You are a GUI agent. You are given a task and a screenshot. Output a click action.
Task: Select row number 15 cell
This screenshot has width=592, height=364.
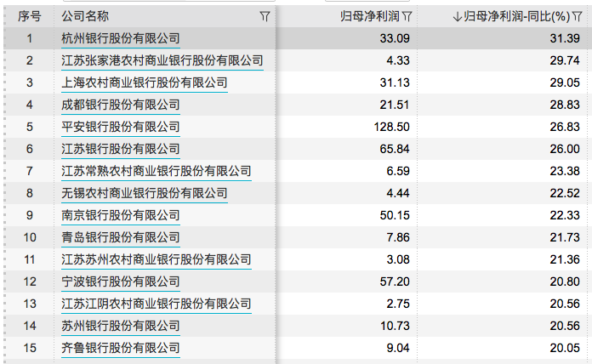pos(30,348)
